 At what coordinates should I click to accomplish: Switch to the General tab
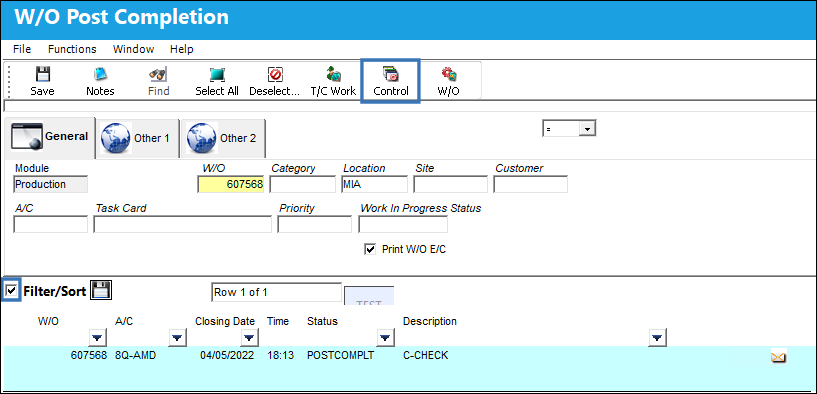point(50,138)
